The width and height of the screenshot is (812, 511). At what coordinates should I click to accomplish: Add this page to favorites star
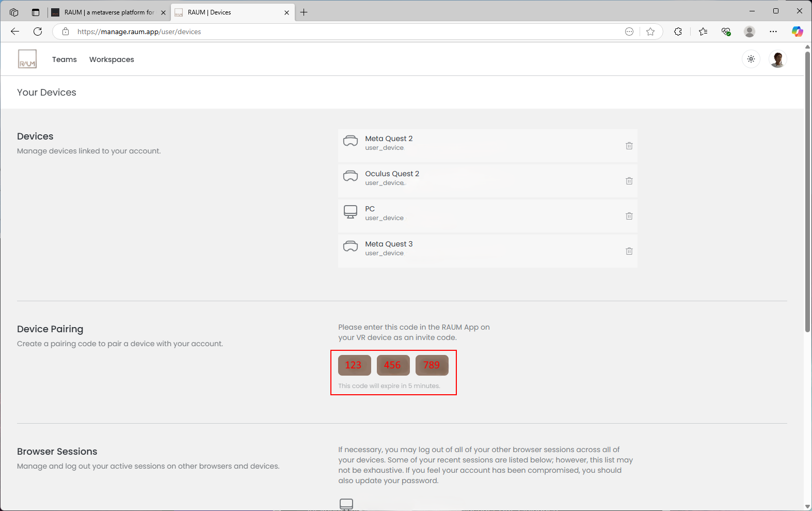pos(650,32)
